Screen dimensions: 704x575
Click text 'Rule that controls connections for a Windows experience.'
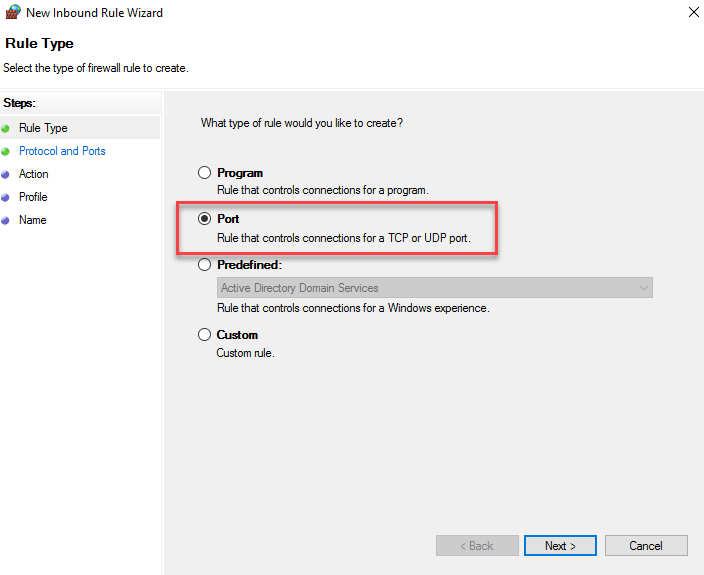click(353, 308)
